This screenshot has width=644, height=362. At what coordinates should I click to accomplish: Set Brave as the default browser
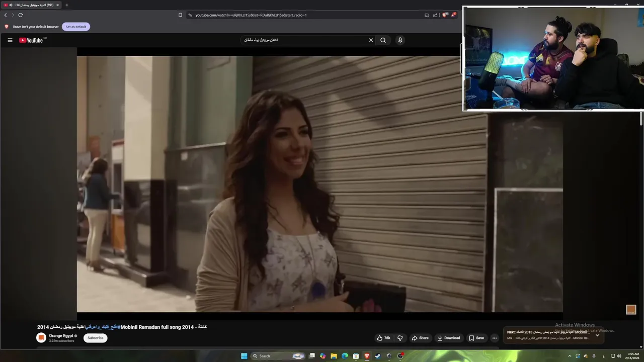76,27
